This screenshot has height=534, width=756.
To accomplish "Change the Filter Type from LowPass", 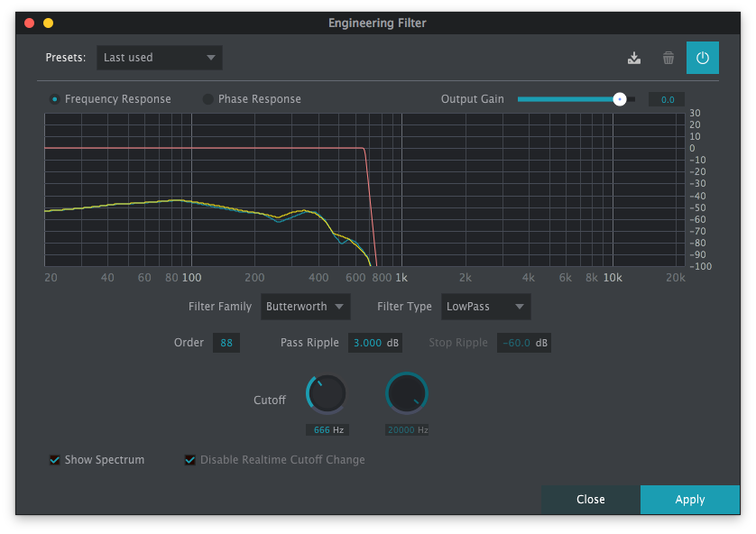I will click(485, 307).
